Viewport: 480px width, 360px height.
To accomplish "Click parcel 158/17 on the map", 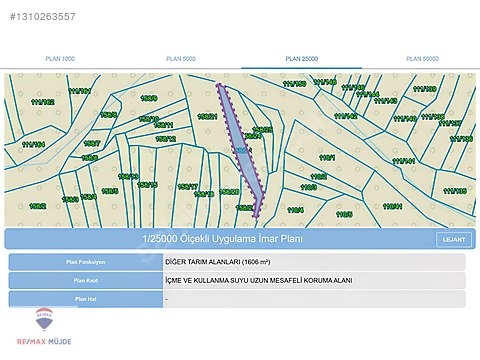I will point(188,187).
